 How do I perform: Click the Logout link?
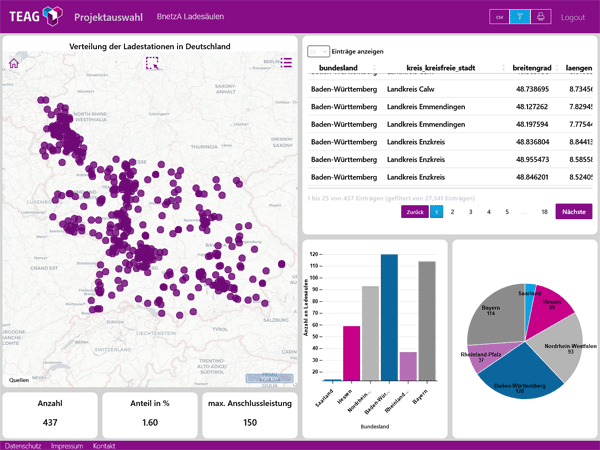pyautogui.click(x=572, y=18)
